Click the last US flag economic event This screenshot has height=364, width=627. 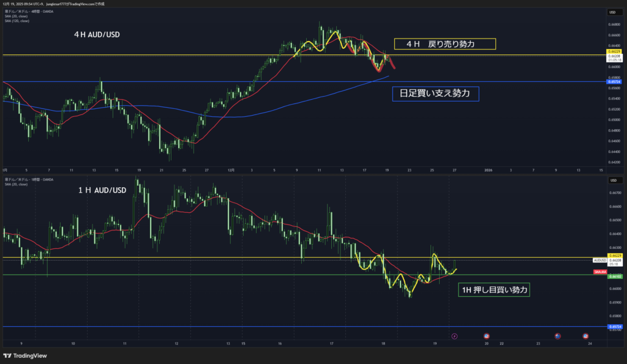(x=585, y=336)
